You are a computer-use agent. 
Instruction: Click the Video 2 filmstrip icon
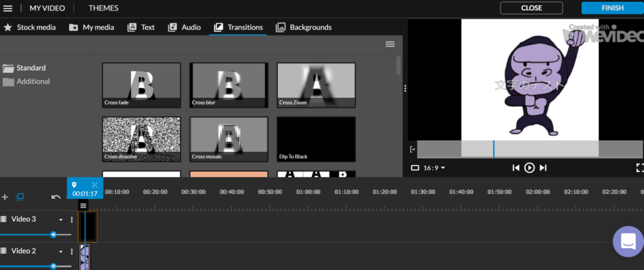point(4,251)
